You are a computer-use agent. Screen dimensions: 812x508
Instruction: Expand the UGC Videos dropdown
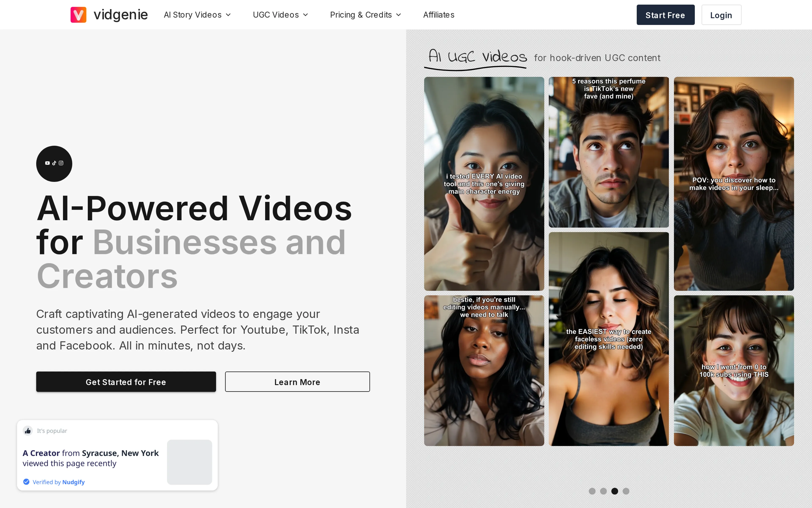point(281,15)
